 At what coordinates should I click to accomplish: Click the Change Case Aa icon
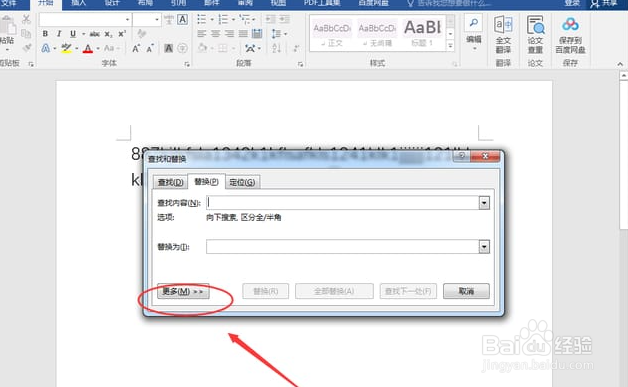[x=109, y=48]
